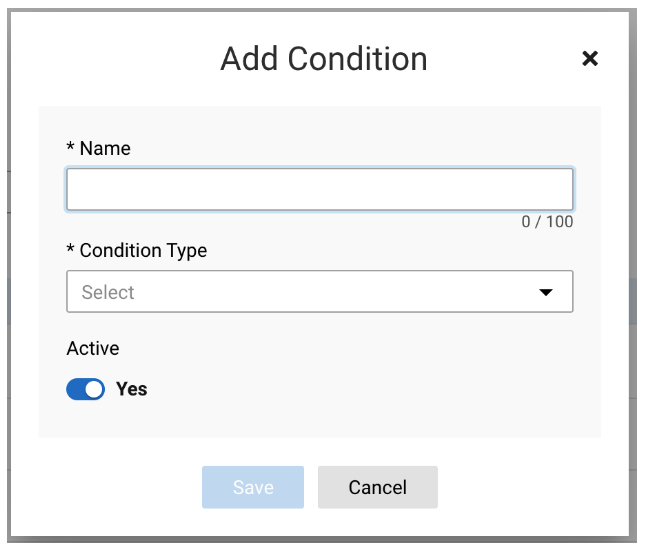The width and height of the screenshot is (657, 551).
Task: Click the Condition Type label
Action: click(143, 251)
